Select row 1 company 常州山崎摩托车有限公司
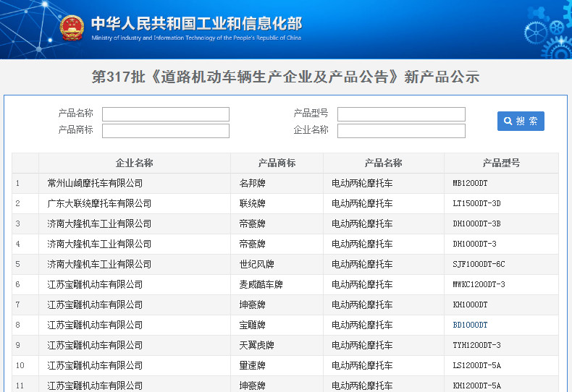Image resolution: width=572 pixels, height=392 pixels. (95, 184)
